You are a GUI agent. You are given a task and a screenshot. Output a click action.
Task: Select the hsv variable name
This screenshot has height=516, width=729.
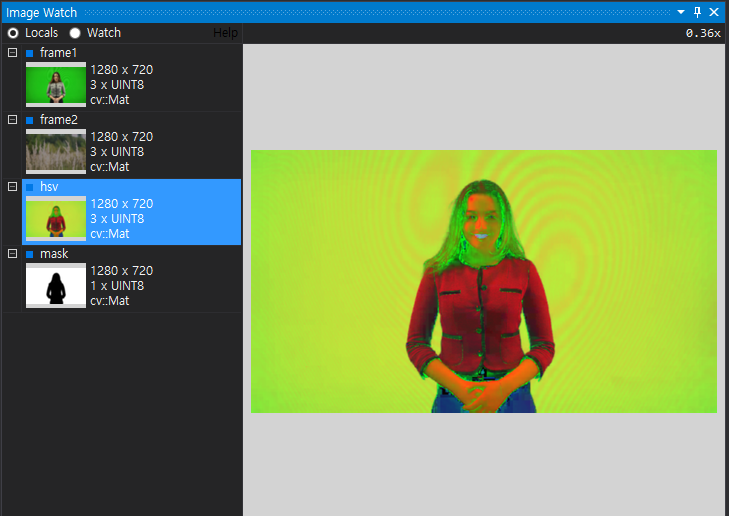point(49,186)
